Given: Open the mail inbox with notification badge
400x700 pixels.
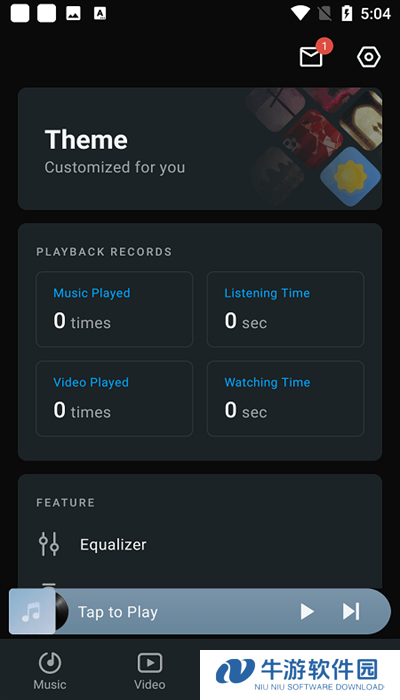Looking at the screenshot, I should pyautogui.click(x=312, y=57).
